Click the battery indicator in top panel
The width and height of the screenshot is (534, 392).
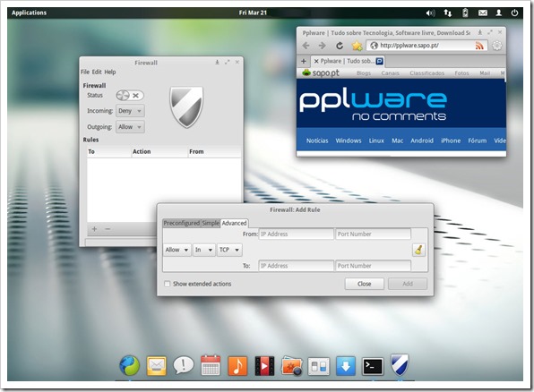point(465,13)
